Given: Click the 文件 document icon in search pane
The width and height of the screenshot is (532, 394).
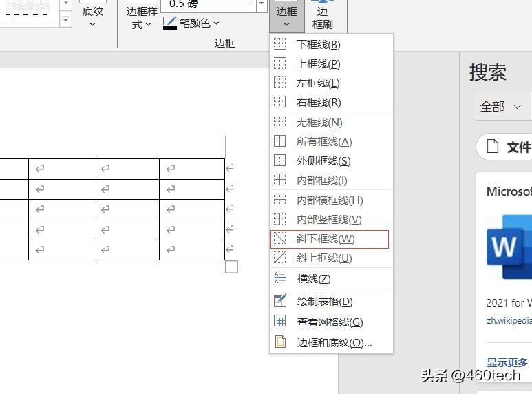Looking at the screenshot, I should click(x=493, y=147).
